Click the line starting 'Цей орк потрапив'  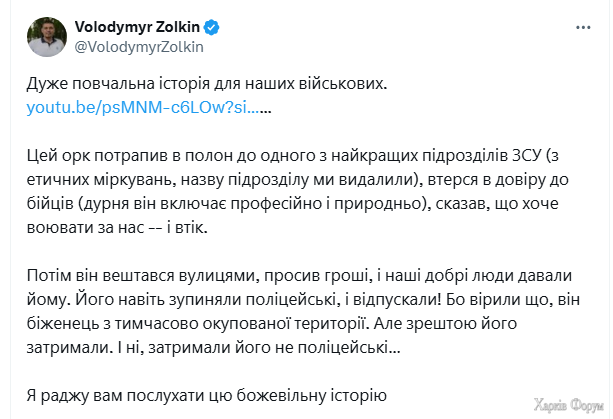coord(293,156)
